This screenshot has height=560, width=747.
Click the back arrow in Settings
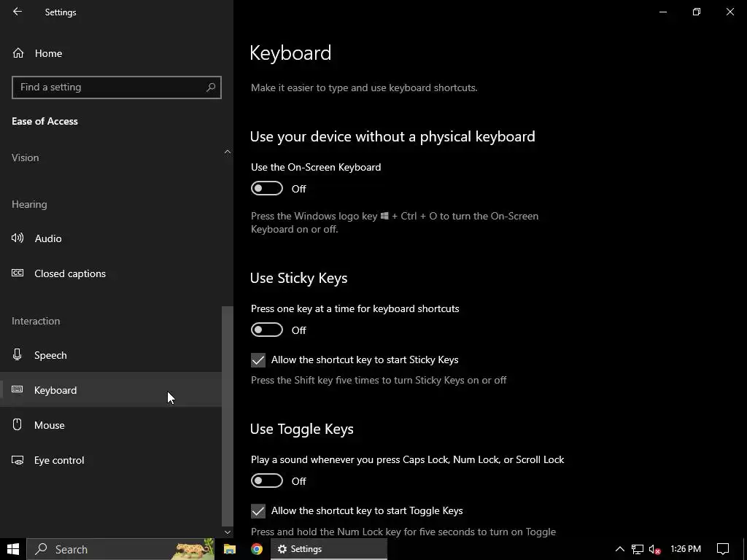pyautogui.click(x=18, y=12)
